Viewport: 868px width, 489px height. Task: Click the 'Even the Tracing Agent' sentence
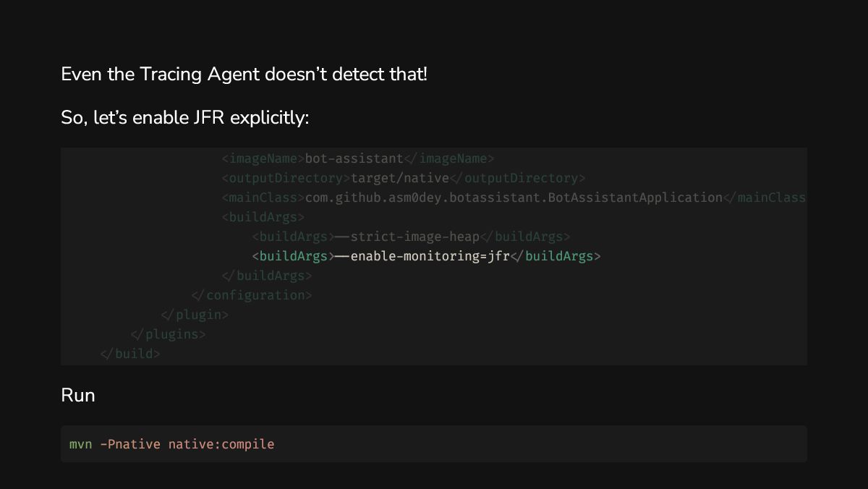[244, 74]
